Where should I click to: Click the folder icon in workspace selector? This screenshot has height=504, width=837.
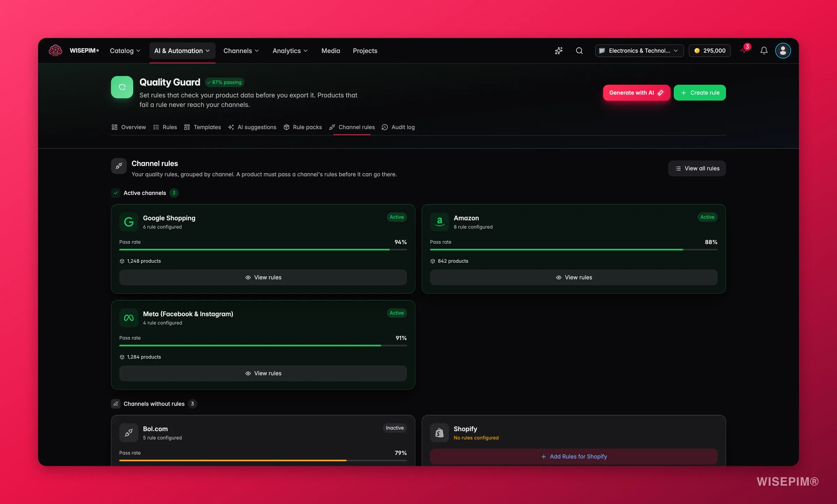pyautogui.click(x=602, y=51)
